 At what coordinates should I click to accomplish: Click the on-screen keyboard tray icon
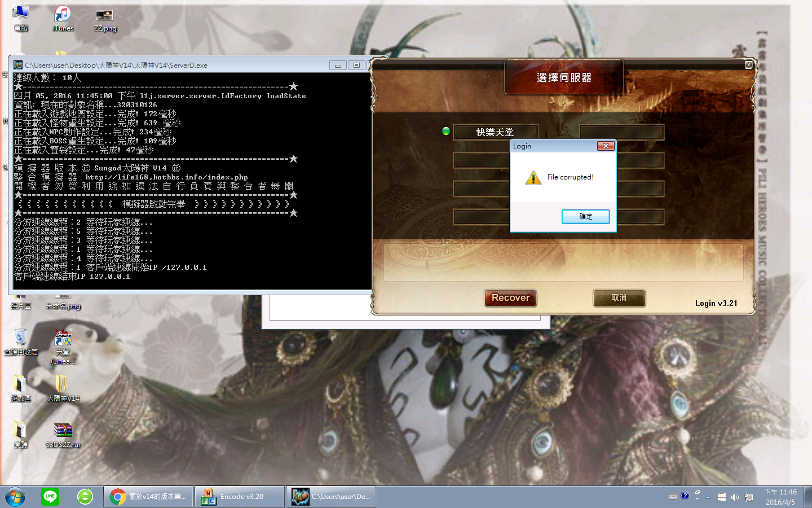[673, 497]
